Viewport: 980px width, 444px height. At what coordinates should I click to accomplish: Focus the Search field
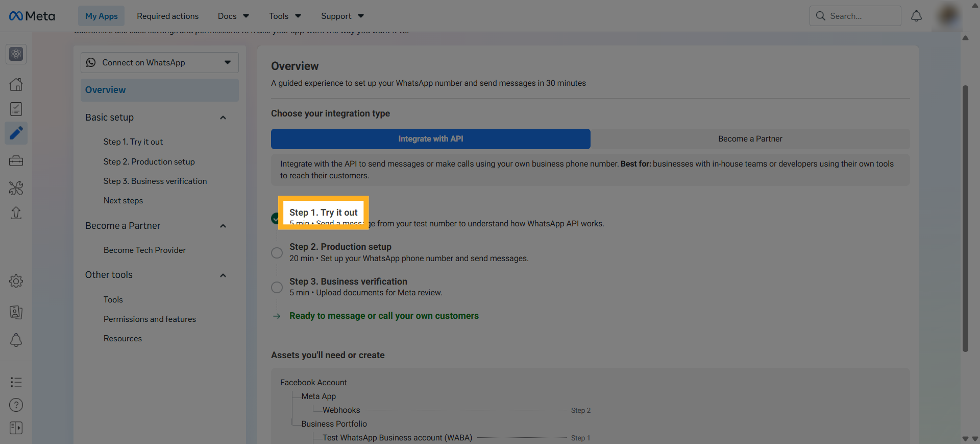(x=855, y=16)
